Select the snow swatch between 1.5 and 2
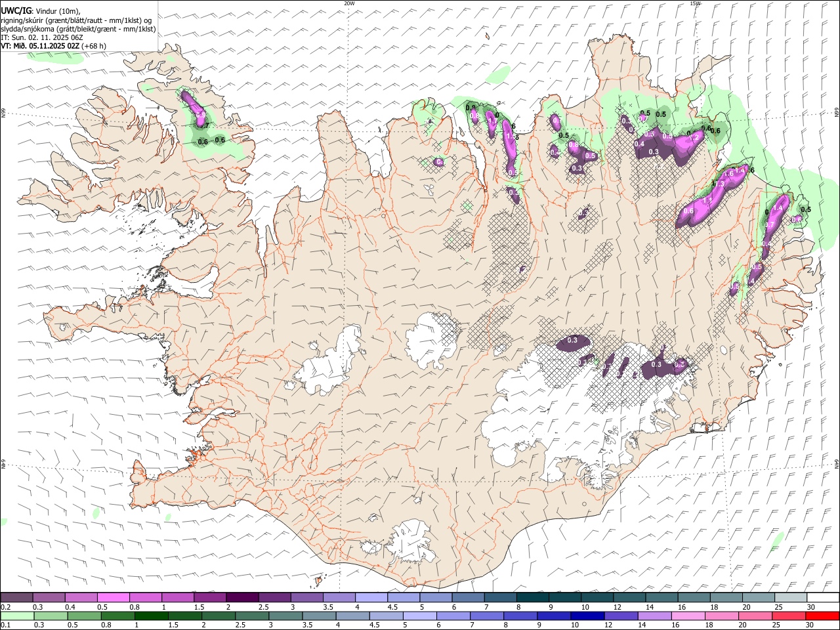 211,597
